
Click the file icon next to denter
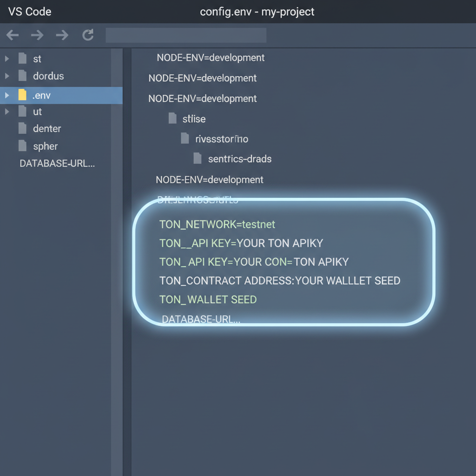coord(22,128)
